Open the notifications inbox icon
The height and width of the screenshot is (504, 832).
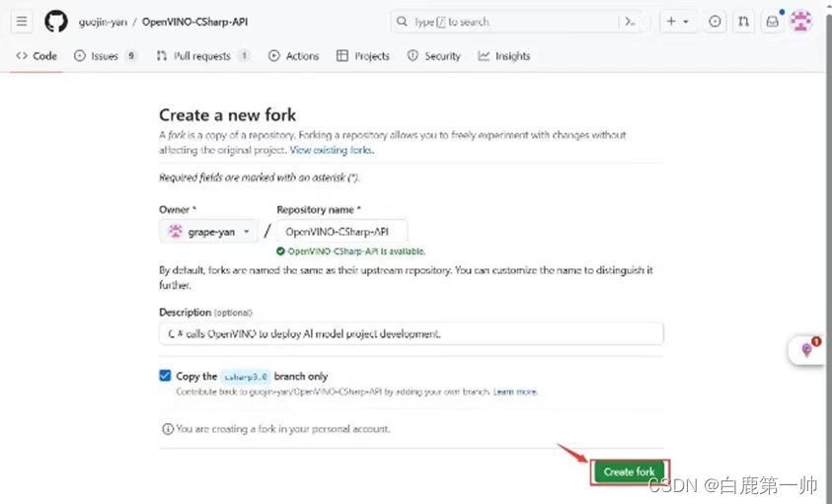773,22
